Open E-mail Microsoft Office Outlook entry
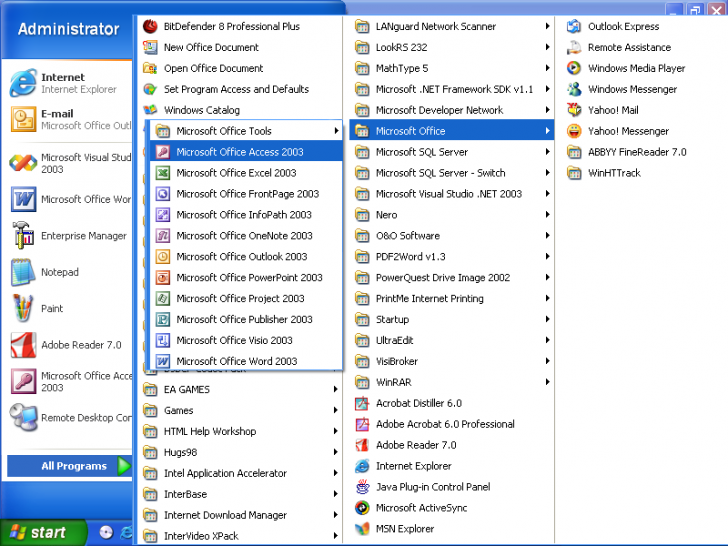728x546 pixels. coord(70,119)
